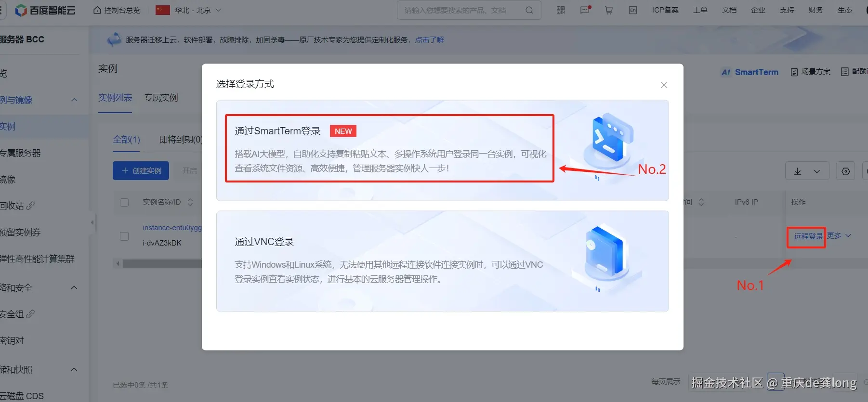Open 专属服务器 in the sidebar
Image resolution: width=868 pixels, height=402 pixels.
(x=20, y=153)
